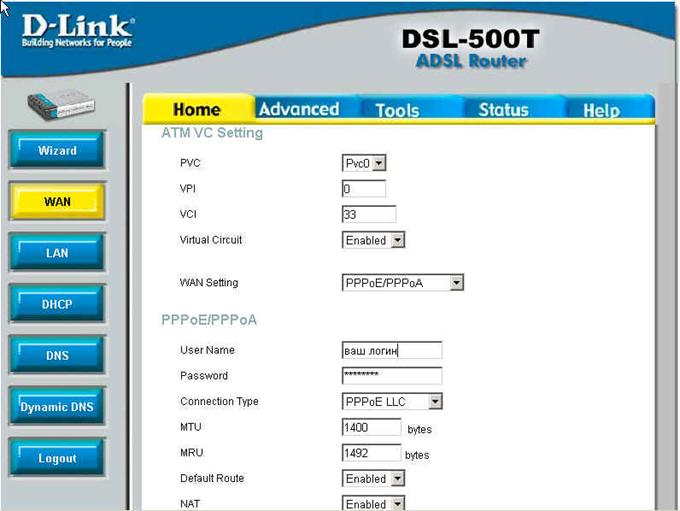Viewport: 680px width, 511px height.
Task: Open the Wizard page from the sidebar
Action: [x=57, y=150]
